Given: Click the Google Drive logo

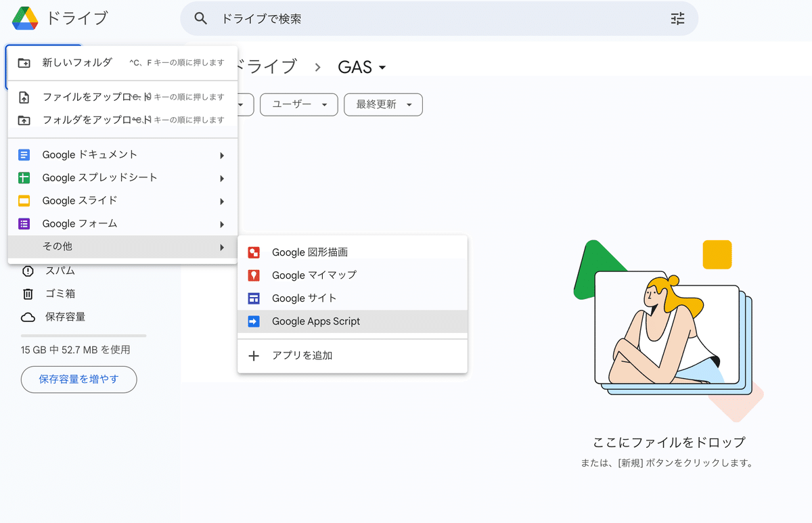Looking at the screenshot, I should (24, 18).
